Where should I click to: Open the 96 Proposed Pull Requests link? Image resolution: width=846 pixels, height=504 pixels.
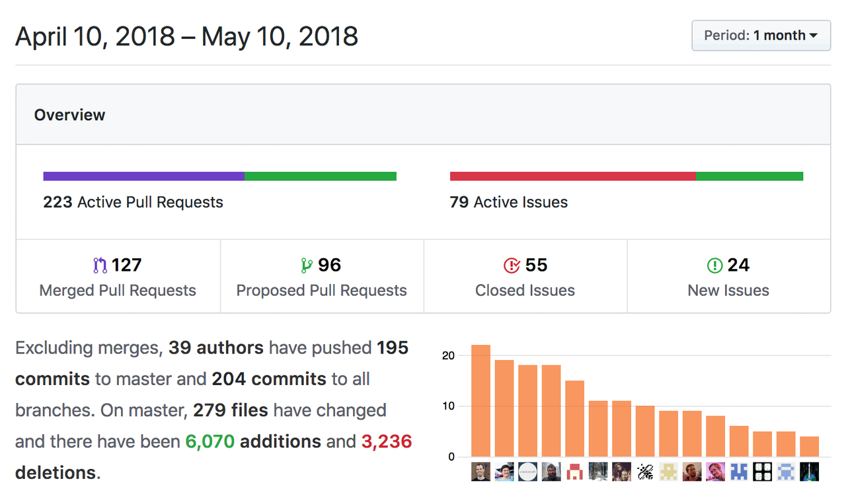322,277
